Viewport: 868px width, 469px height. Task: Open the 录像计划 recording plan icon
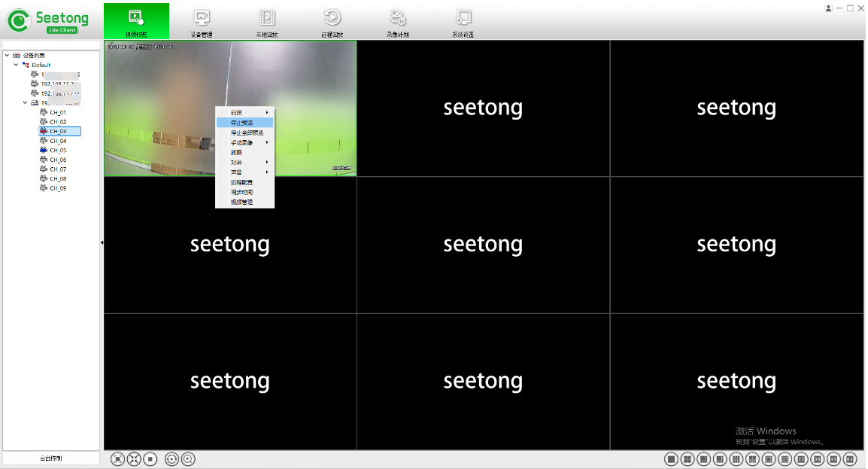[397, 22]
